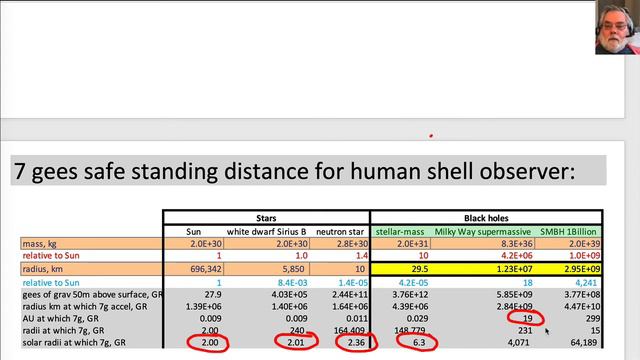Select the solar radii value 6.3
Viewport: 640px width, 360px height.
pos(419,342)
